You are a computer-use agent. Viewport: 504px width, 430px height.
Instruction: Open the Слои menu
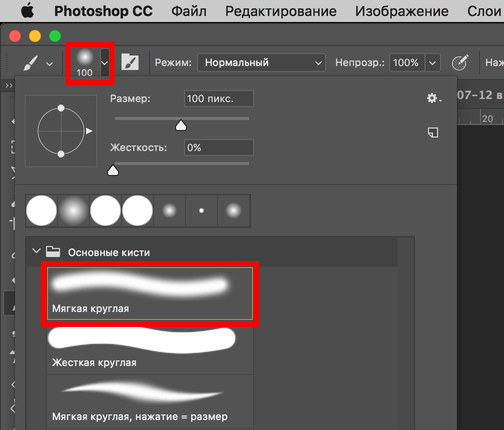click(x=484, y=11)
